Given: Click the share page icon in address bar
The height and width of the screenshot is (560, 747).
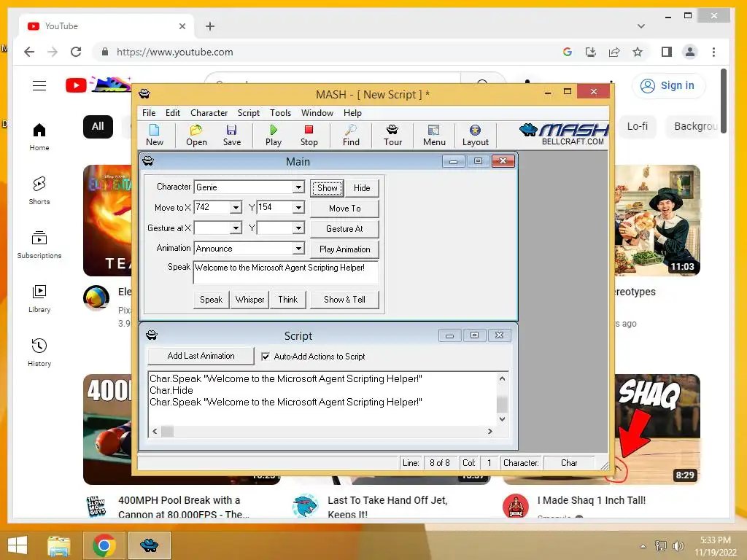Looking at the screenshot, I should coord(614,52).
